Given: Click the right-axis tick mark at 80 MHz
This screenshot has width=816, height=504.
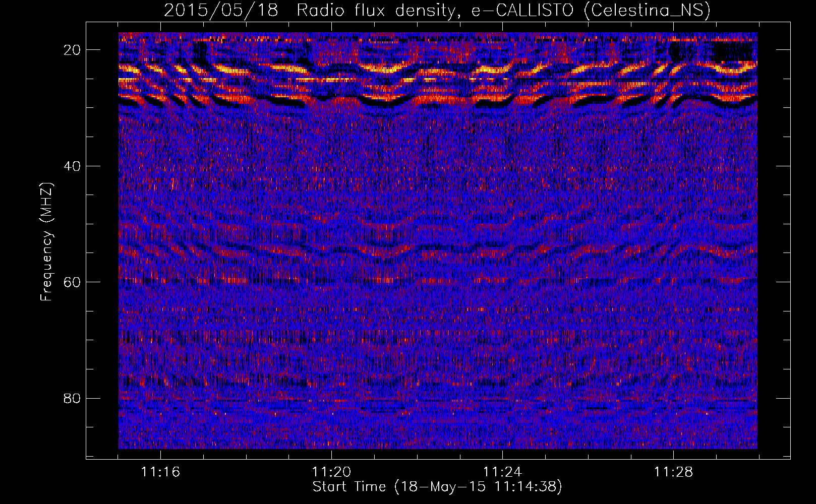Looking at the screenshot, I should coord(783,398).
